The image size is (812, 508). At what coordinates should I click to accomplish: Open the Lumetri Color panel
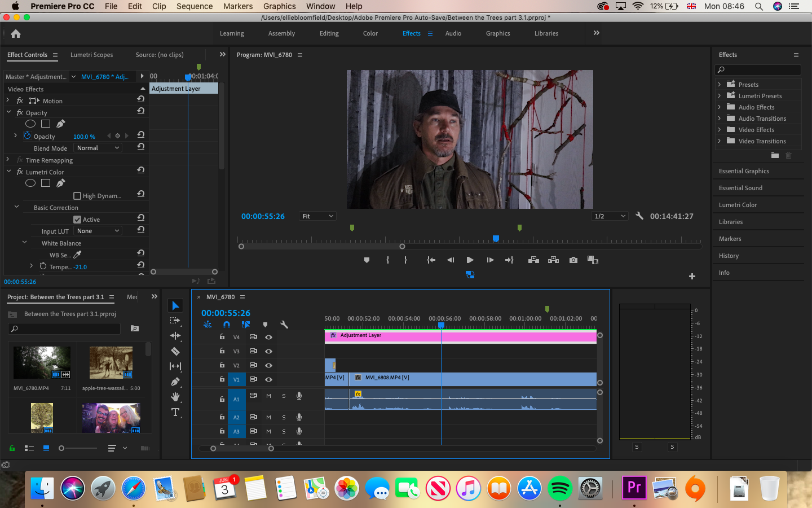click(x=738, y=205)
